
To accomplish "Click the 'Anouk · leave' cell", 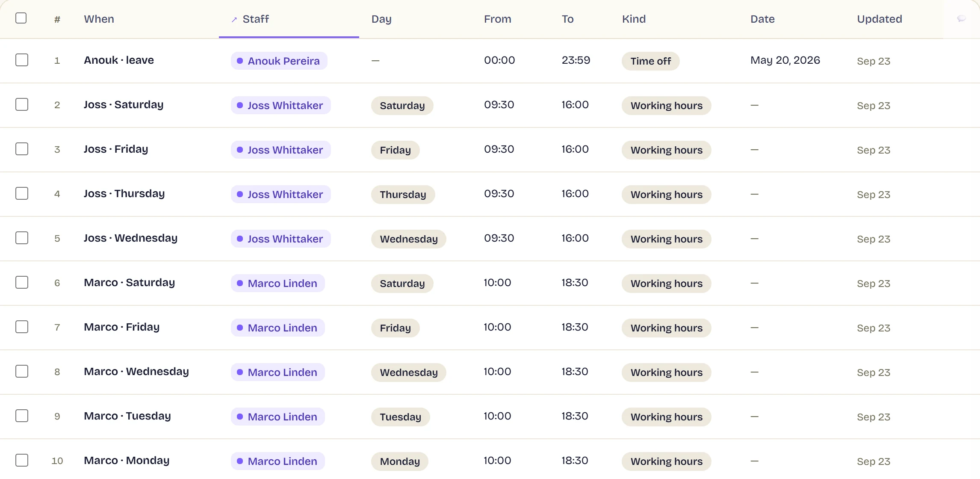I will pyautogui.click(x=119, y=60).
